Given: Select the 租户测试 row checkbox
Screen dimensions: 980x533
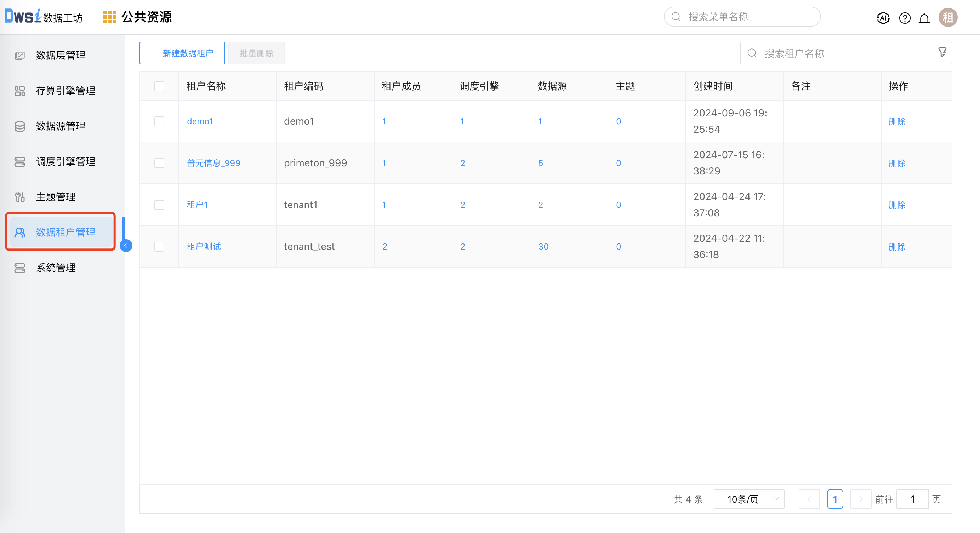Looking at the screenshot, I should 159,247.
